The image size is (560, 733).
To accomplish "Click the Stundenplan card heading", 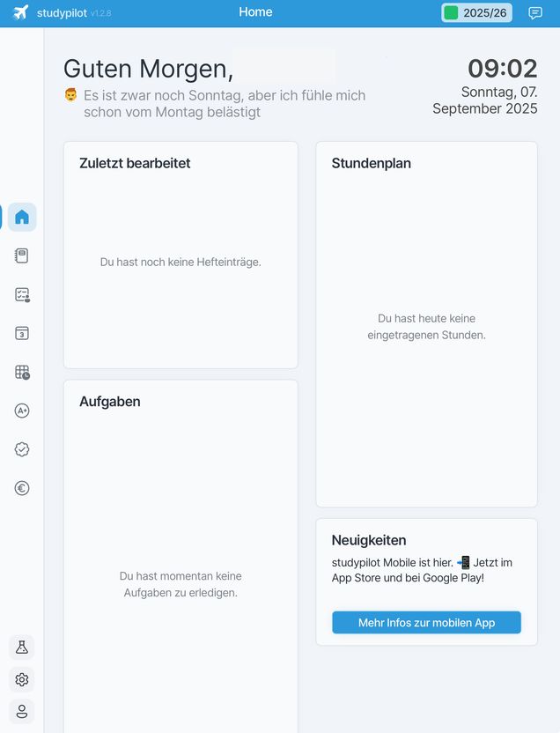I will coord(372,163).
